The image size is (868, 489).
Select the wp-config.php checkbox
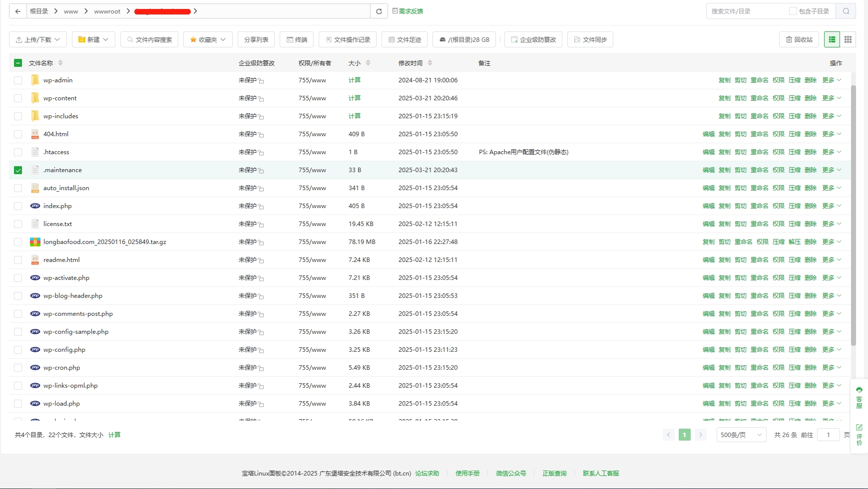click(x=18, y=350)
